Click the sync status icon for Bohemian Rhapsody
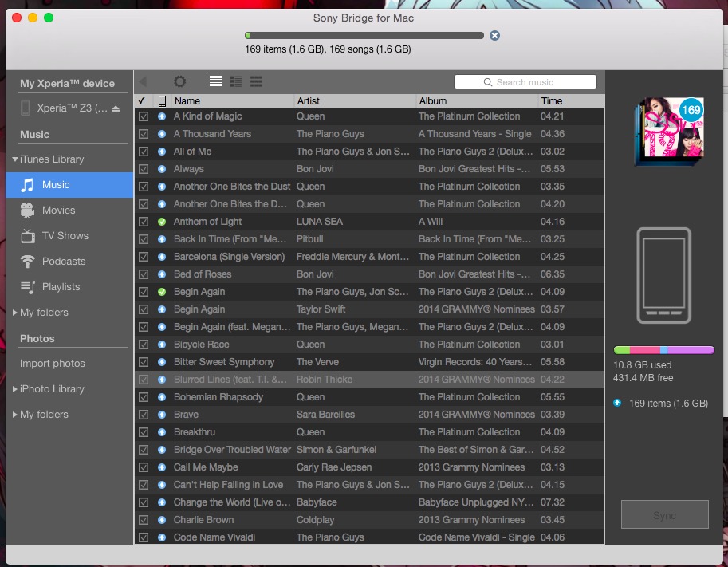 click(x=162, y=397)
